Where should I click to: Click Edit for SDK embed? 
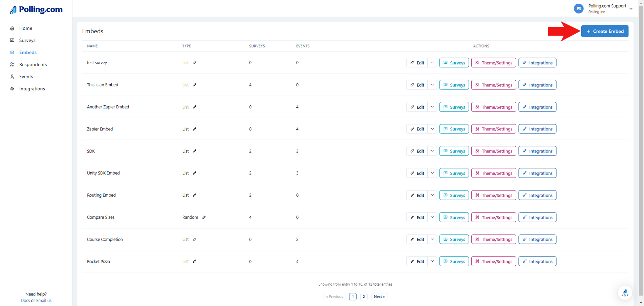pyautogui.click(x=417, y=151)
